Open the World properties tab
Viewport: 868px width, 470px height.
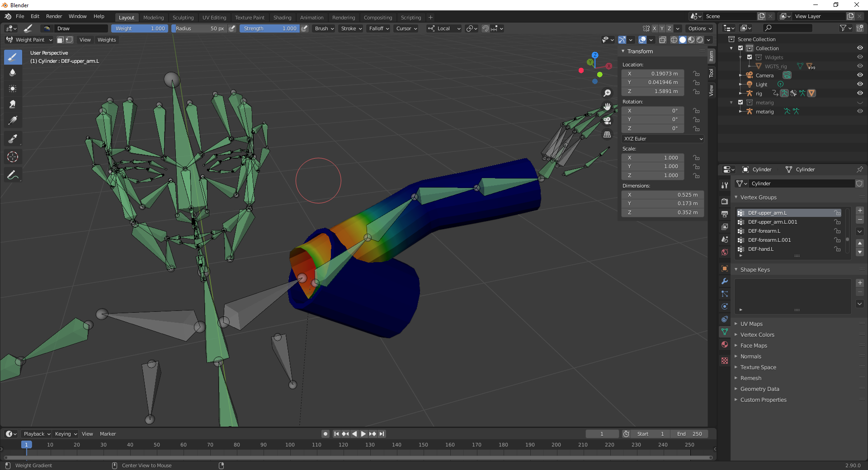tap(725, 252)
